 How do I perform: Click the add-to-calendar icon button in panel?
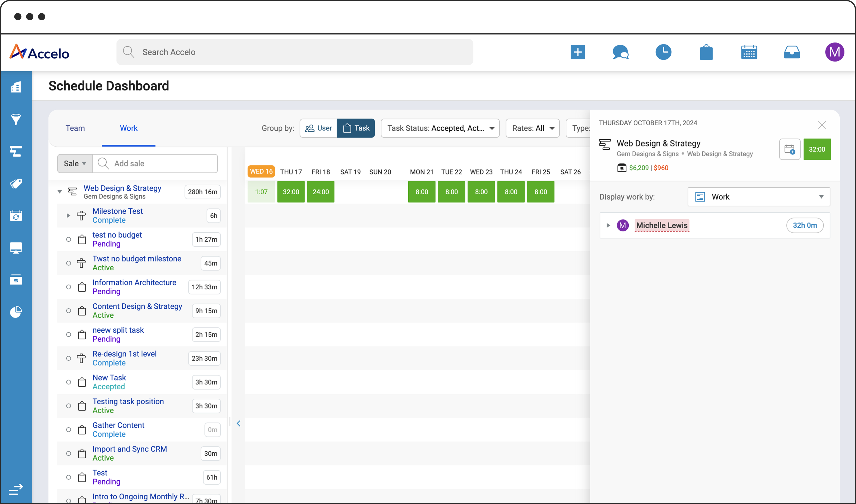(x=789, y=149)
